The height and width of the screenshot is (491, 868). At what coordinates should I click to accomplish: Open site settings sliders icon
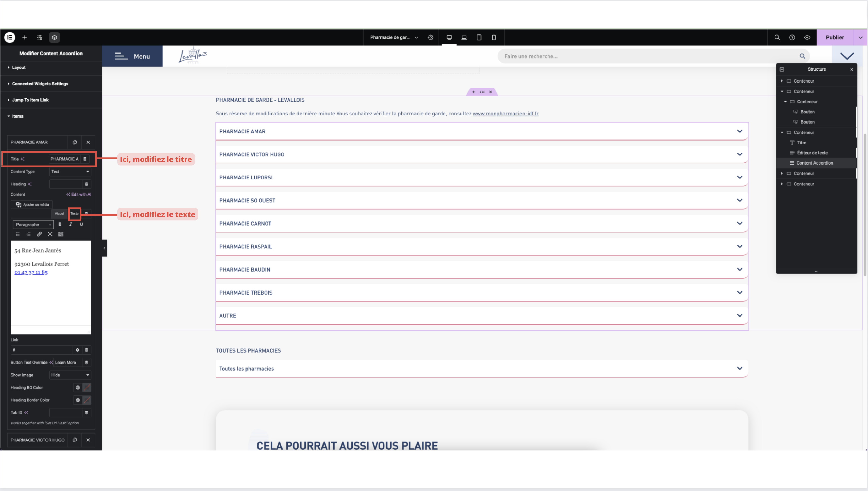point(39,37)
